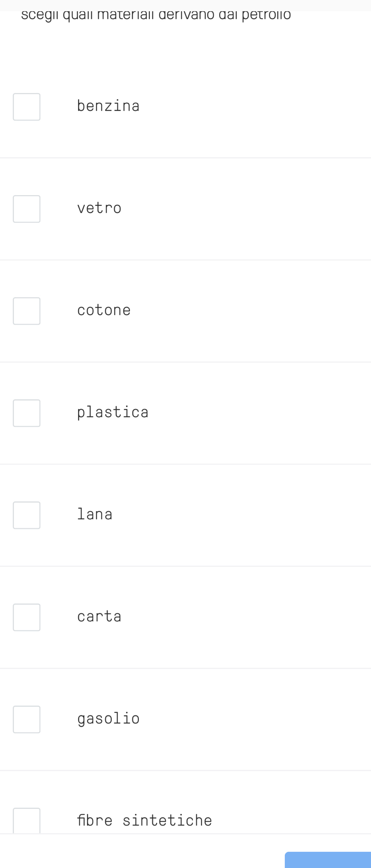Tick the vetro checkbox
The image size is (371, 868).
(x=27, y=209)
